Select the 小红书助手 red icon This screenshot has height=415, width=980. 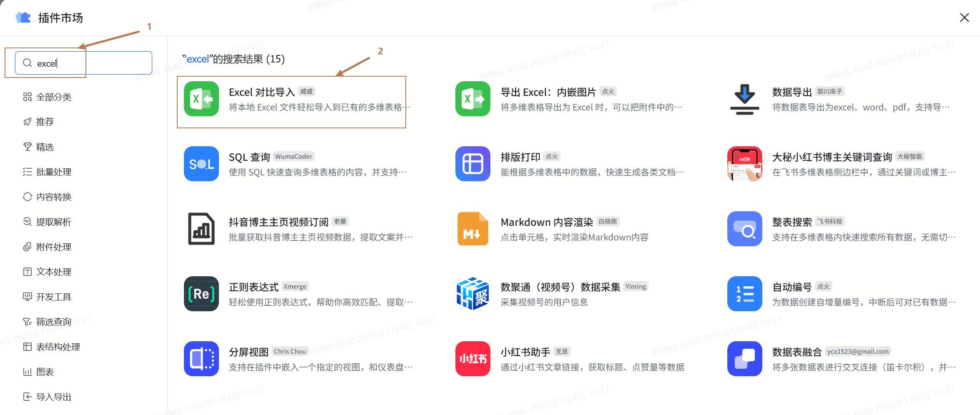[472, 359]
